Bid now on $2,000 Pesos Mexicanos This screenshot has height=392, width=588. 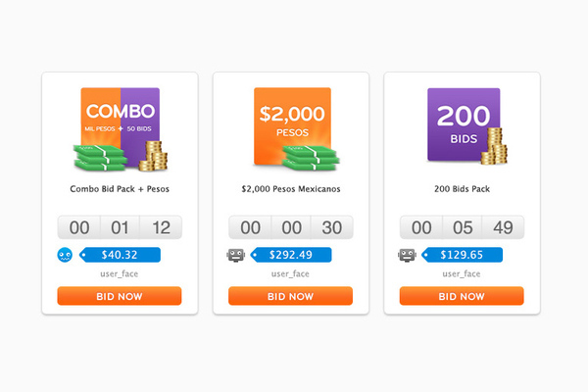coord(291,296)
